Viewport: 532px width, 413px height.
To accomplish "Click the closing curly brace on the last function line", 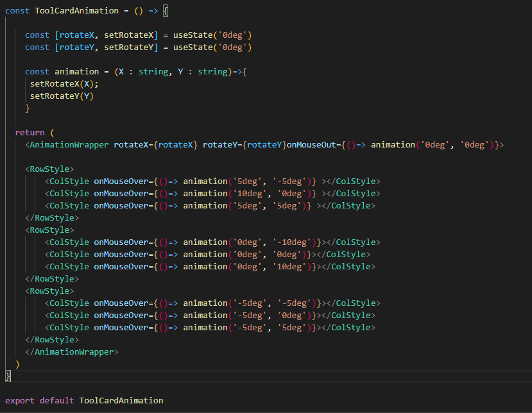I will click(x=8, y=376).
